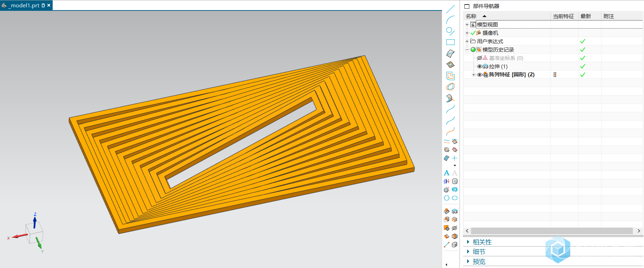Open the gray surface patch tool
Screen dimensions: 644x268
pos(450,54)
